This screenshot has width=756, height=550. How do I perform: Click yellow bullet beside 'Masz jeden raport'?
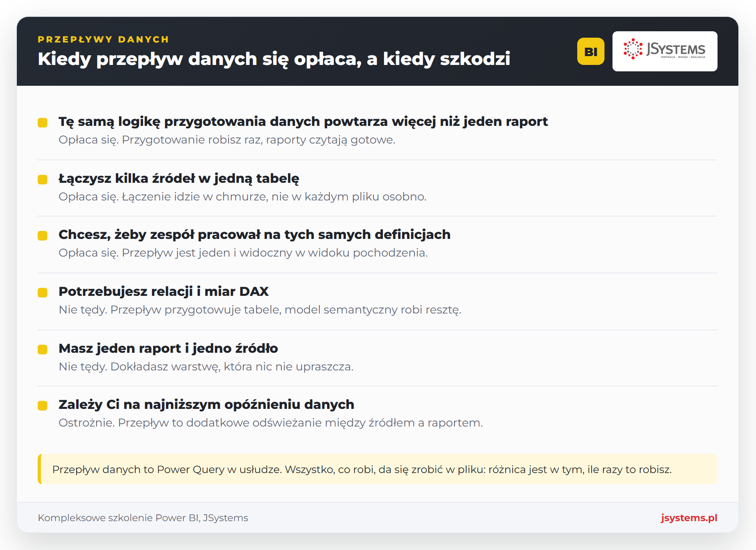pyautogui.click(x=42, y=350)
